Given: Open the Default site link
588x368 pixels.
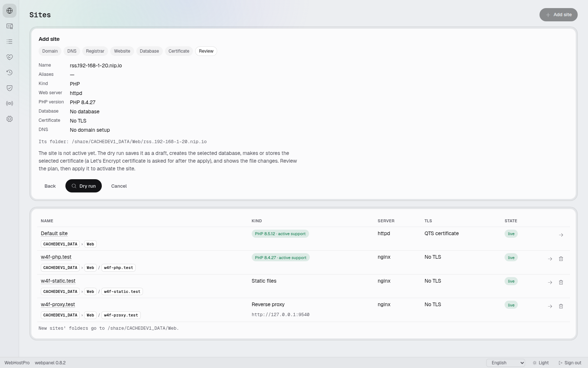Looking at the screenshot, I should click(54, 233).
